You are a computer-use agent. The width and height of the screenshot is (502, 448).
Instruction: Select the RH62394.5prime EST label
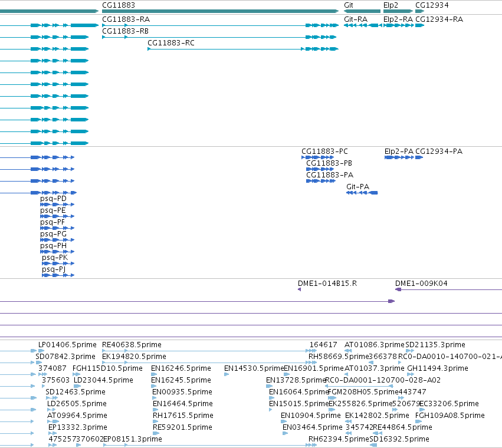tap(339, 439)
